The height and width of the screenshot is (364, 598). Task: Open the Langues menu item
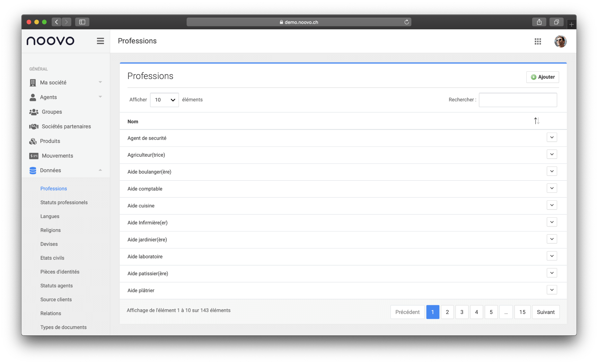pyautogui.click(x=50, y=216)
